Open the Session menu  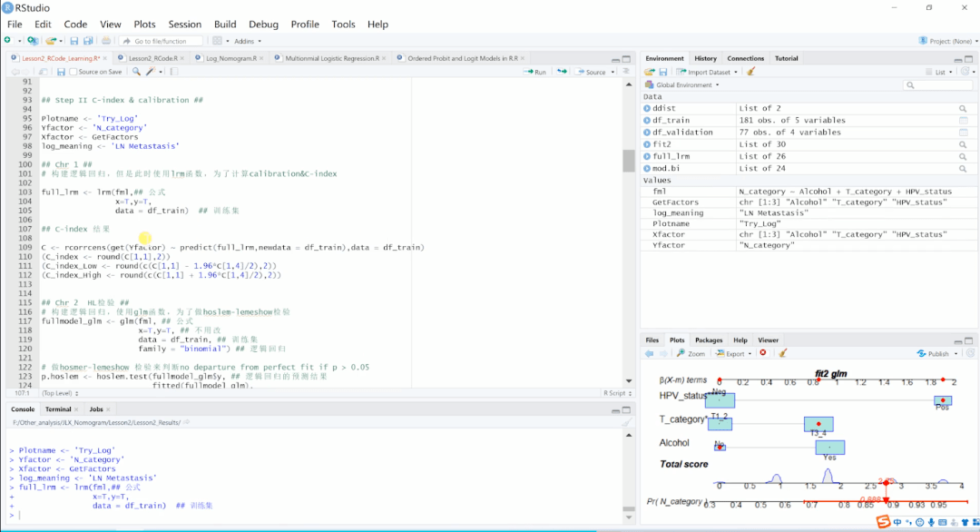185,25
